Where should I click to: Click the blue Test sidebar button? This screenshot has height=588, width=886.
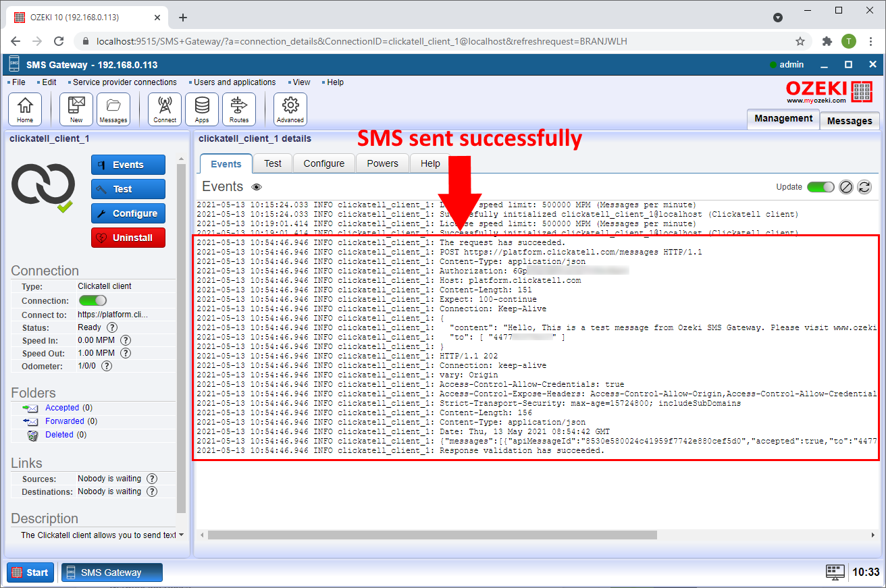click(x=128, y=189)
